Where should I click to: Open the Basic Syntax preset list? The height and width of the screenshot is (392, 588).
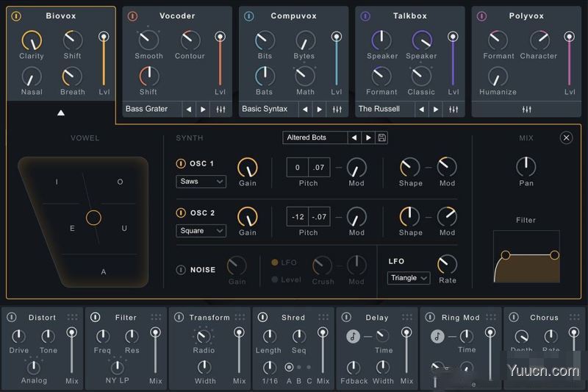268,109
